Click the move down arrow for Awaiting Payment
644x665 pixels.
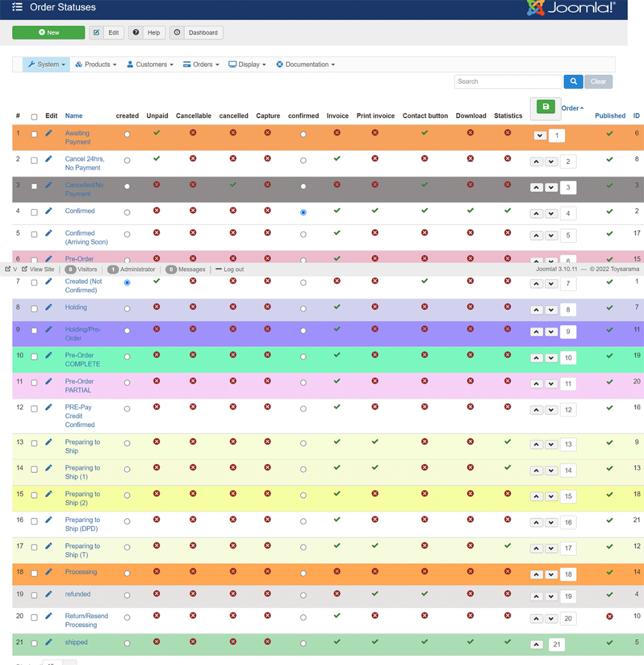(540, 136)
